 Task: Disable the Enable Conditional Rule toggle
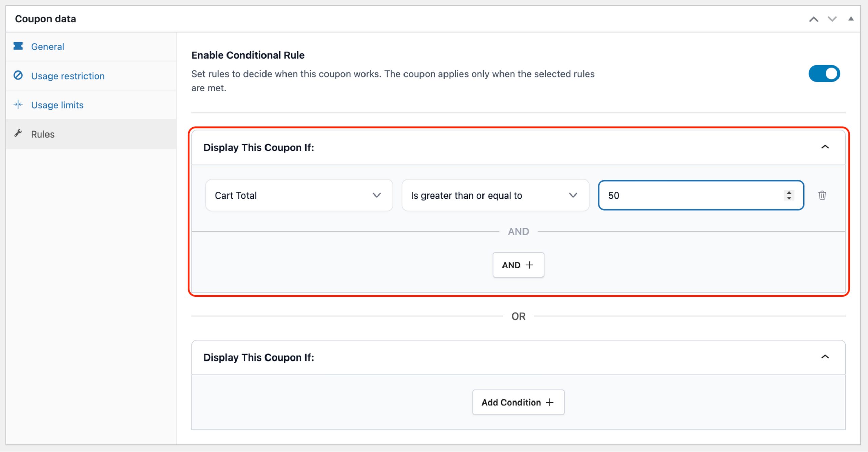824,74
